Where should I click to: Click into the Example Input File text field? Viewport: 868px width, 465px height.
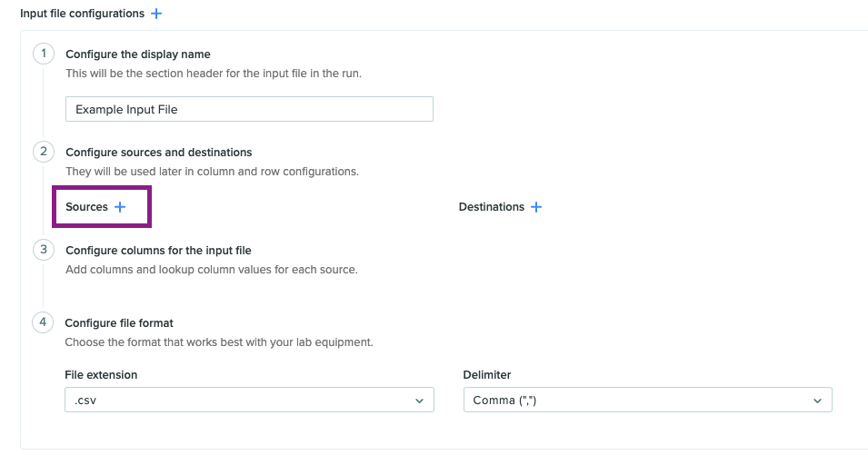[249, 109]
